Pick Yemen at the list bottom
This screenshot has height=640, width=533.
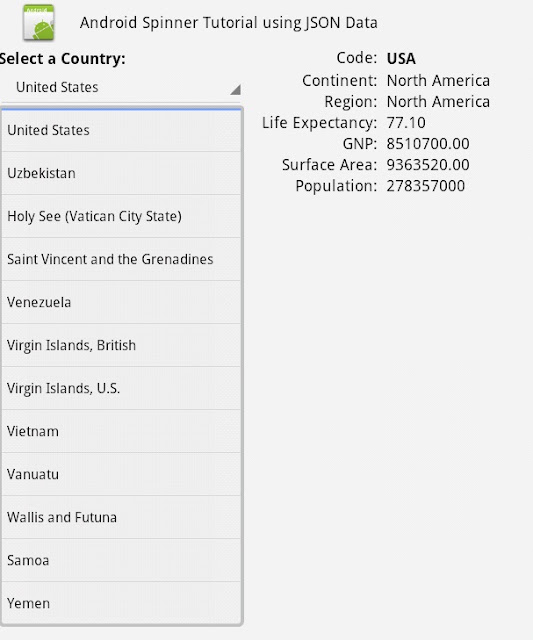121,603
